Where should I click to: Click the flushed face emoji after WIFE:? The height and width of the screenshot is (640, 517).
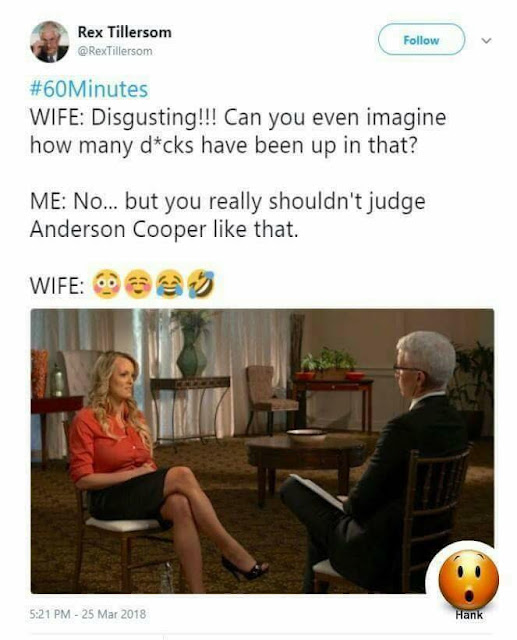107,284
